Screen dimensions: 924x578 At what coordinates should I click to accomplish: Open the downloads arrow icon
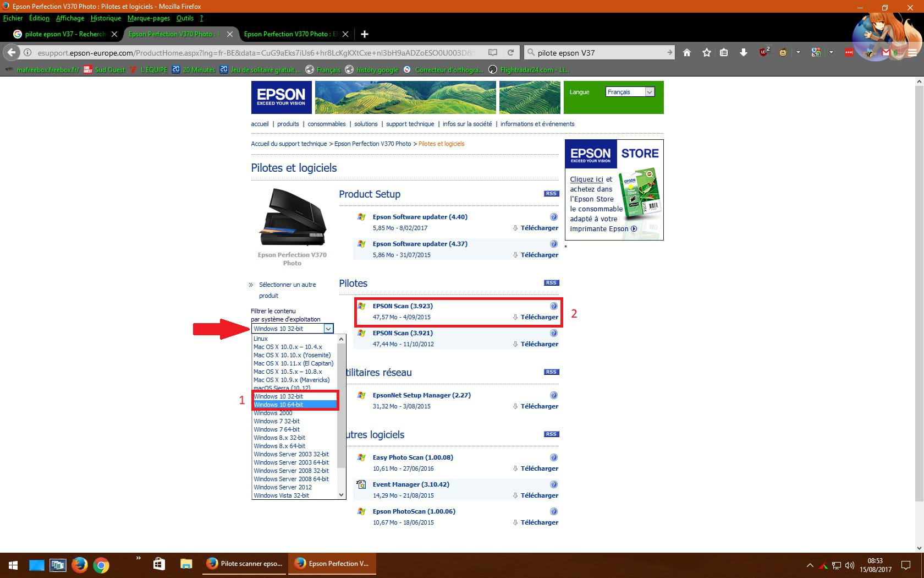(x=744, y=52)
